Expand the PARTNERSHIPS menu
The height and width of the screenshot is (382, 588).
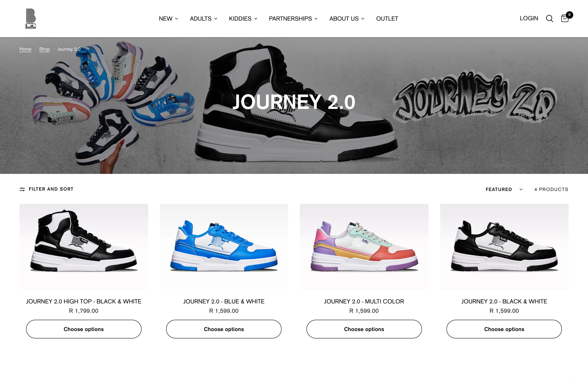point(293,19)
